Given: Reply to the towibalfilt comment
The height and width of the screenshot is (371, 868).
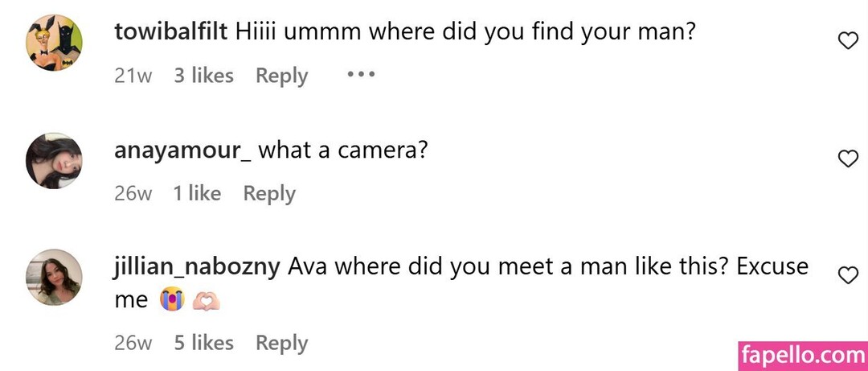Looking at the screenshot, I should tap(281, 76).
